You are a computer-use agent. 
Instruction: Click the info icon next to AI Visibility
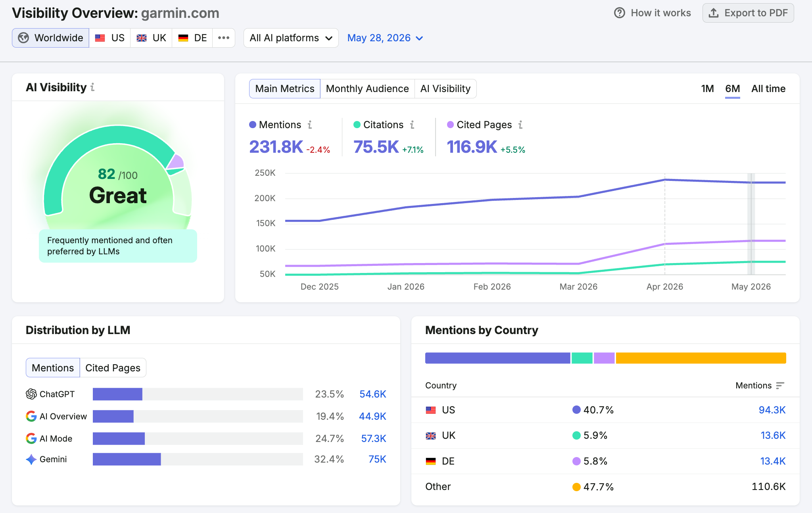coord(92,87)
